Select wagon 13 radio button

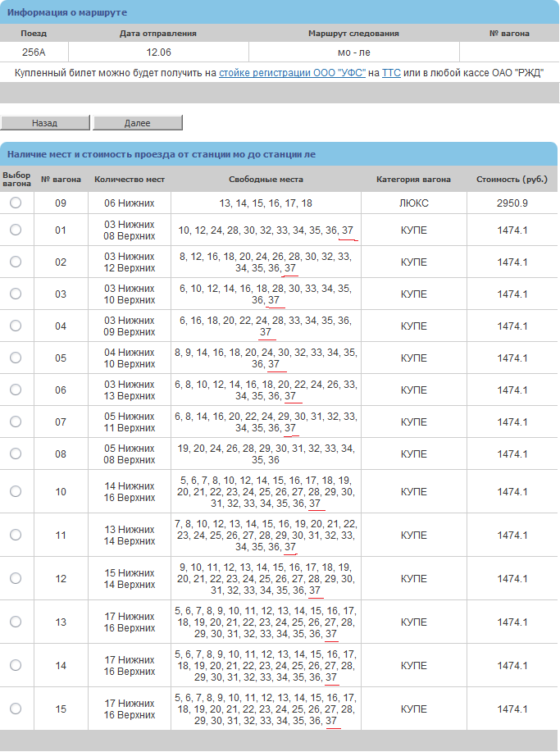coord(16,622)
